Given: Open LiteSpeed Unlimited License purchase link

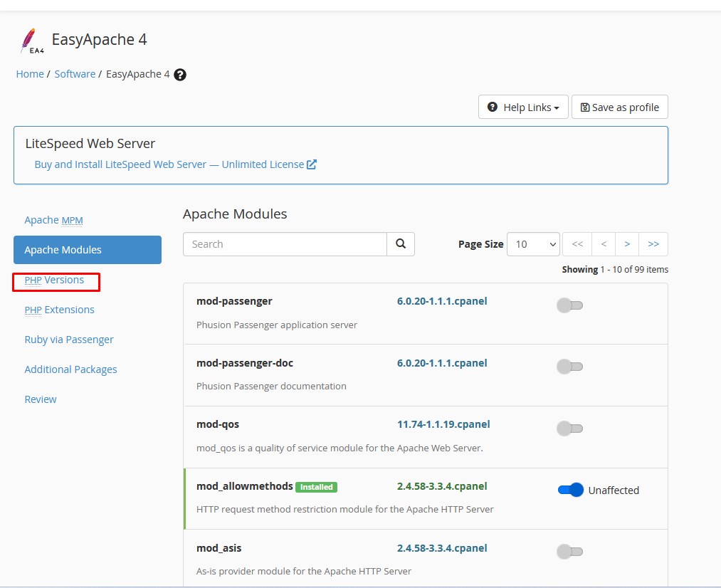Looking at the screenshot, I should pos(176,164).
